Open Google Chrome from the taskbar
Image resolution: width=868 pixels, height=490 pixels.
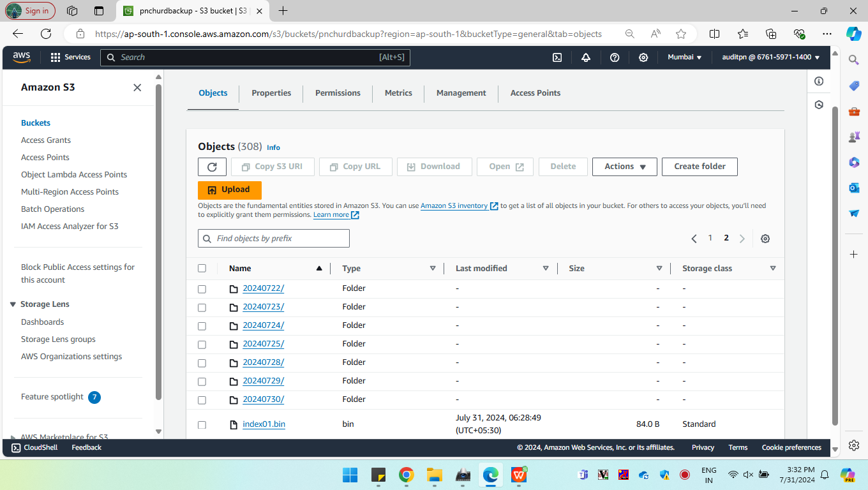pyautogui.click(x=407, y=475)
